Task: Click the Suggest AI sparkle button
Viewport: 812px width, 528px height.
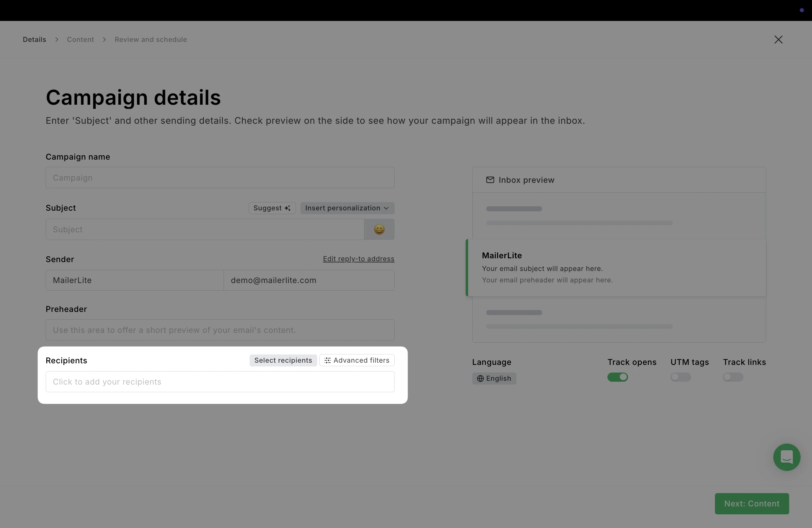Action: [x=272, y=208]
